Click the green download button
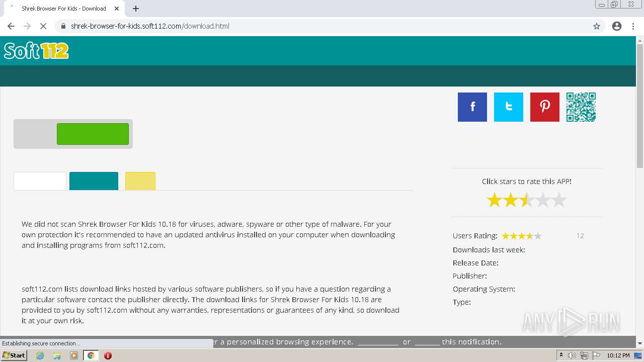 [93, 134]
